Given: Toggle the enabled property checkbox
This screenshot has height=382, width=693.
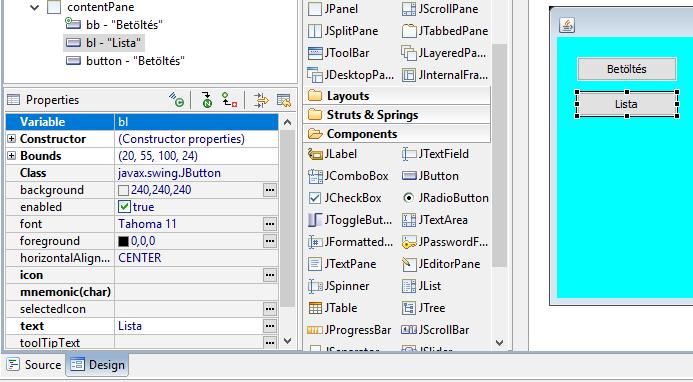Looking at the screenshot, I should pos(124,207).
